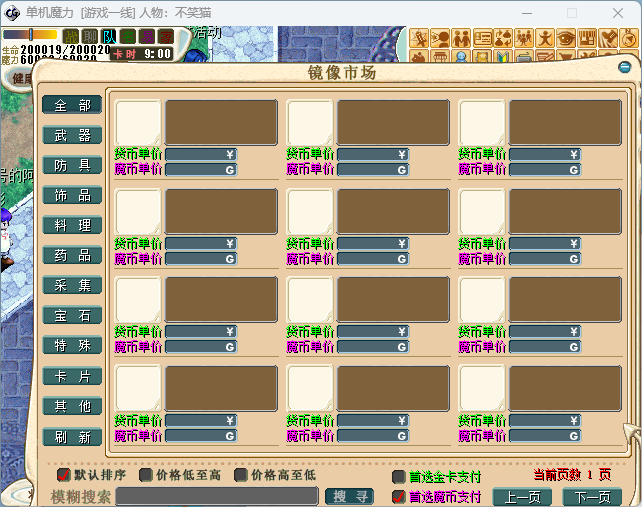Viewport: 642px width, 507px height.
Task: Check 价格低至高 sorting option
Action: pos(146,475)
